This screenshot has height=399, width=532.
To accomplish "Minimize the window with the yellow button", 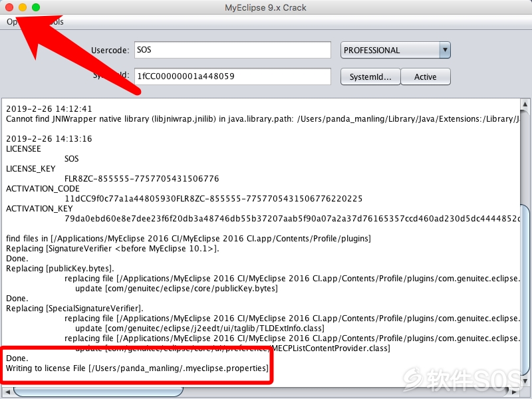I will (x=23, y=7).
